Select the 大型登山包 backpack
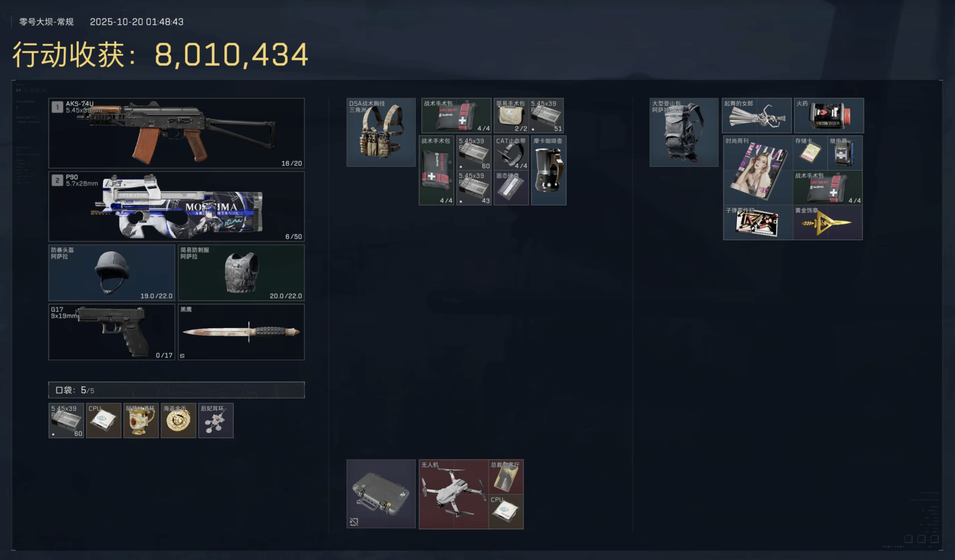This screenshot has width=955, height=560. (684, 132)
